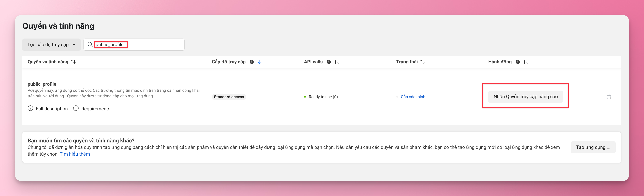The width and height of the screenshot is (644, 196).
Task: Click Ready to use (0) status
Action: 323,97
